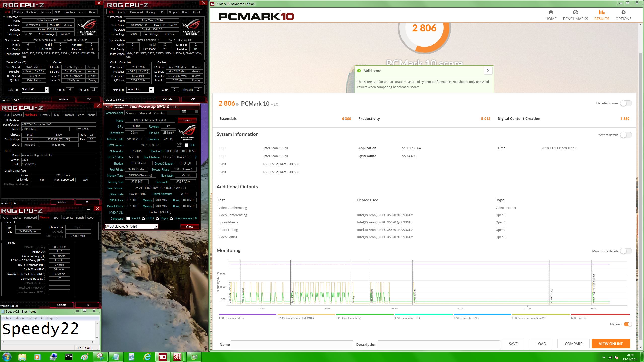Open Windows Explorer from the taskbar
The height and width of the screenshot is (362, 644).
click(x=22, y=357)
